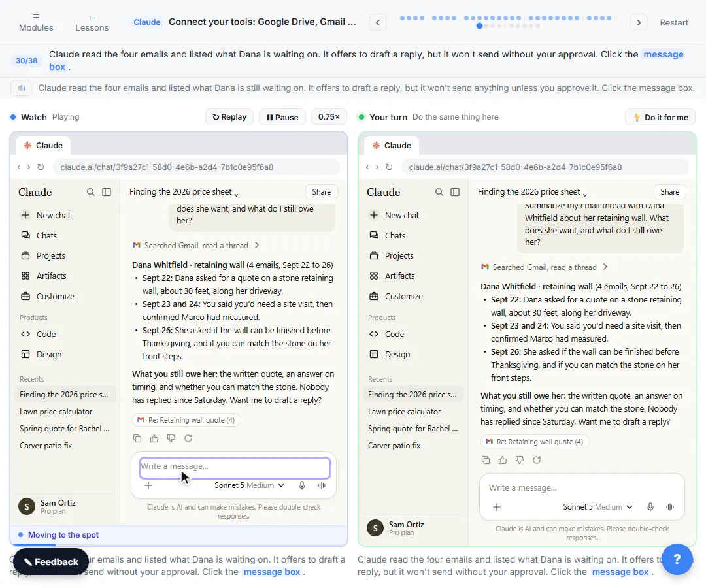Click Restart the lesson

pos(673,22)
